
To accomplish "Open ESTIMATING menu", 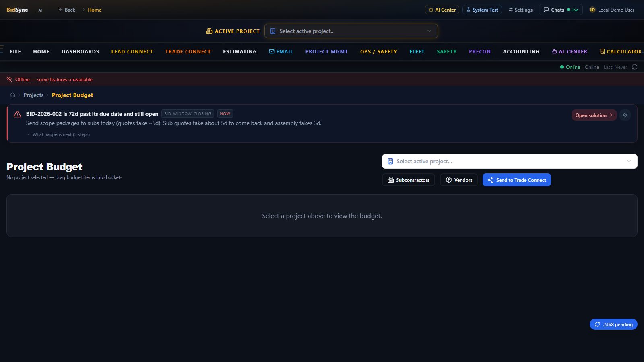I will (240, 51).
